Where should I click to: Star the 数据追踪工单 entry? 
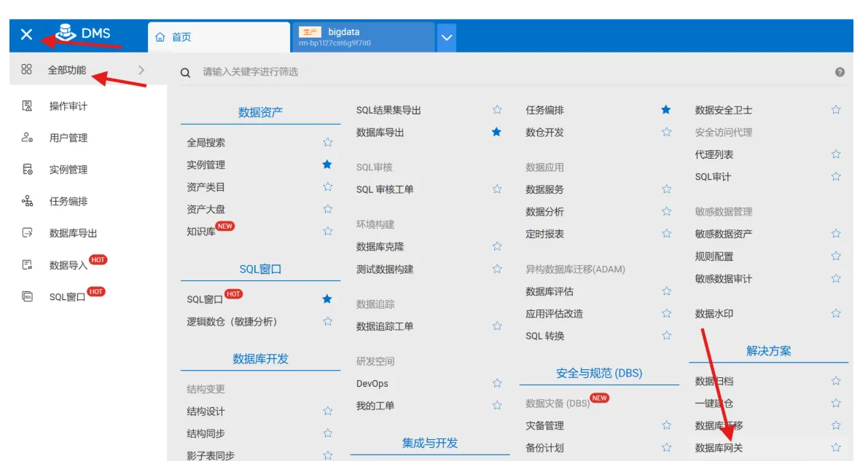(497, 326)
